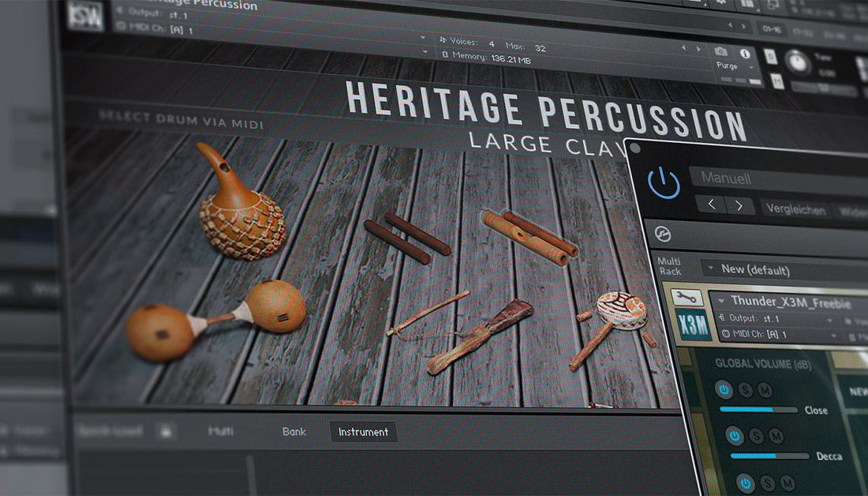Expand the Thunder_X3M_Freebie instrument name menu

coord(720,300)
